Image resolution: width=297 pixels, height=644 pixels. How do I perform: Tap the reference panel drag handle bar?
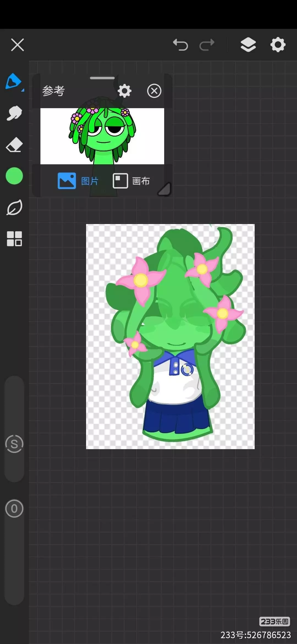pyautogui.click(x=102, y=78)
